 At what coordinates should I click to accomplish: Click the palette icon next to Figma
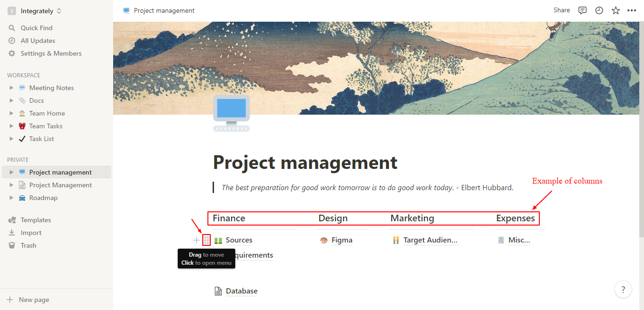click(x=323, y=240)
